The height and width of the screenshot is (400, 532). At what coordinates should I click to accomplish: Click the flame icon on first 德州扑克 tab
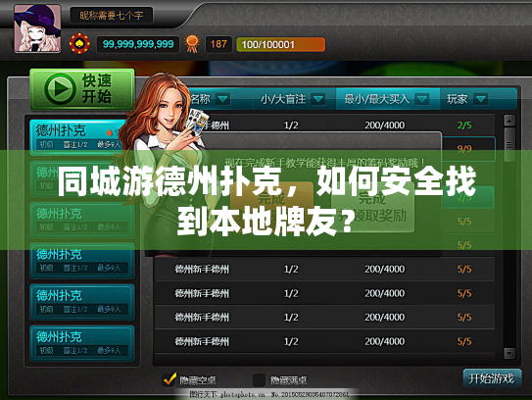click(110, 132)
